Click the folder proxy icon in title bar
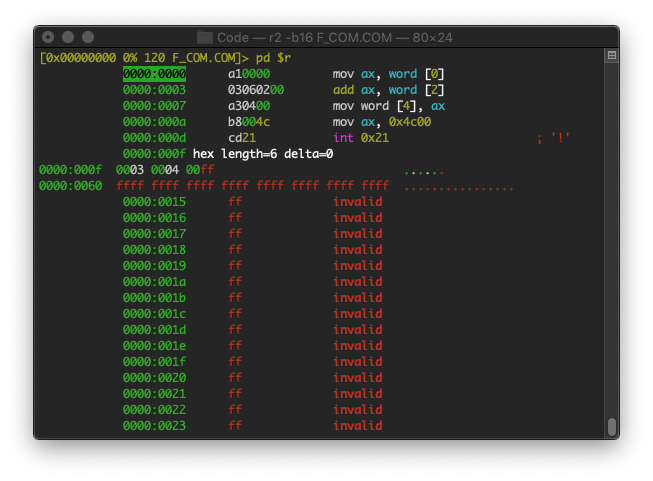 (205, 37)
